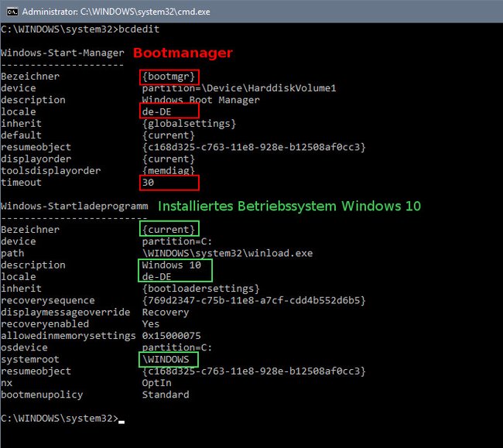Click 'OptIn' value for nx
Image resolution: width=503 pixels, height=448 pixels.
(156, 383)
